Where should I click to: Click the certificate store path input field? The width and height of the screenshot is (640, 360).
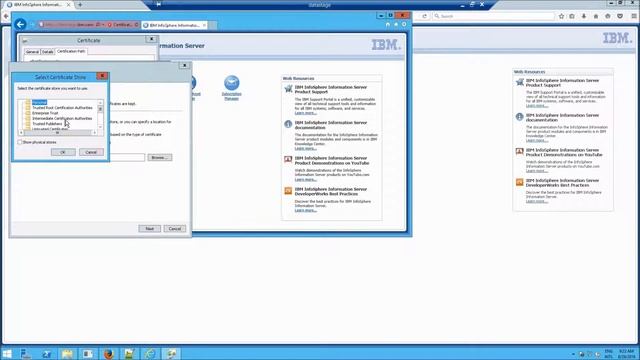[127, 158]
